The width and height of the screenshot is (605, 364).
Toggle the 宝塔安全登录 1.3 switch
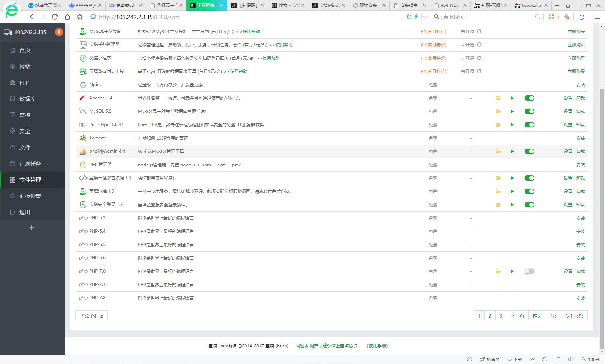(529, 205)
